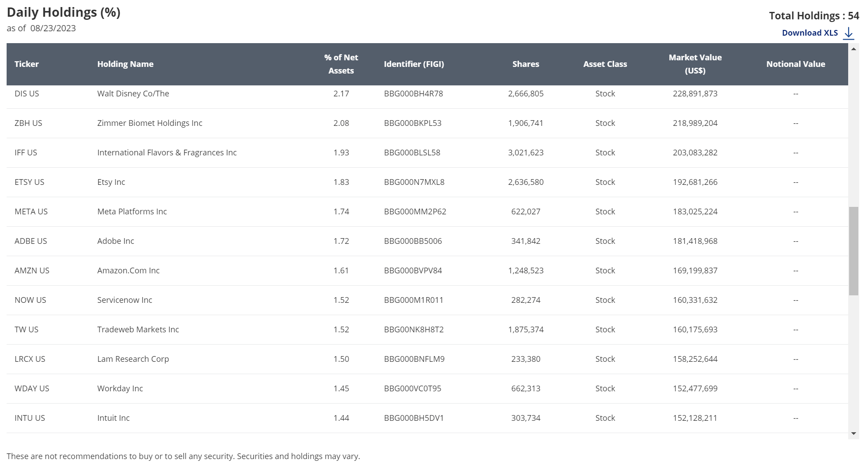Select FIGI identifier BBG000BB5006
The image size is (868, 467).
413,241
